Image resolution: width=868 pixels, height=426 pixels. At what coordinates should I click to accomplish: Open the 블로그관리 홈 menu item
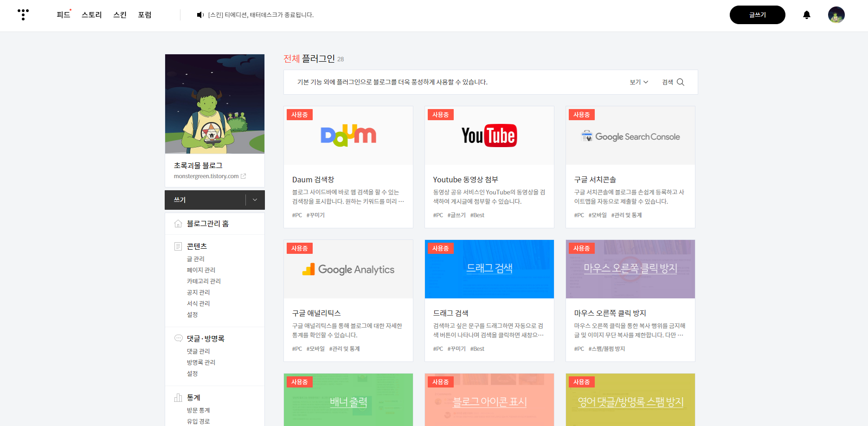(208, 224)
